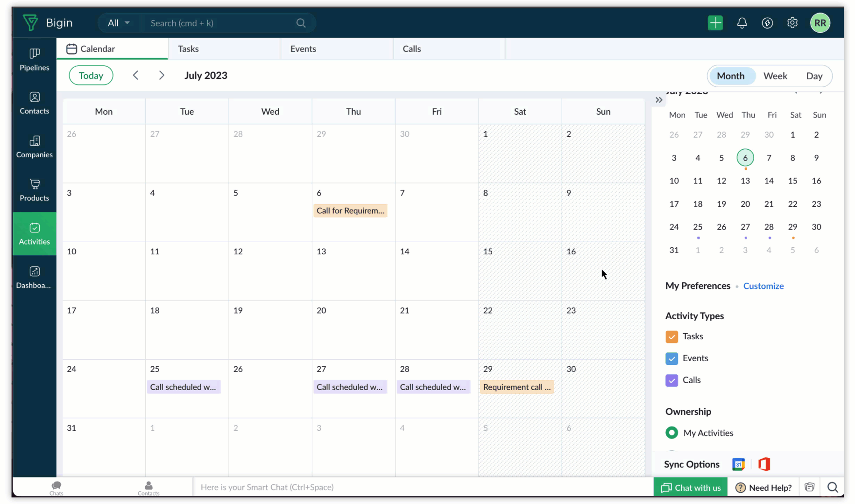Viewport: 855px width, 504px height.
Task: Open RR profile avatar
Action: (820, 23)
